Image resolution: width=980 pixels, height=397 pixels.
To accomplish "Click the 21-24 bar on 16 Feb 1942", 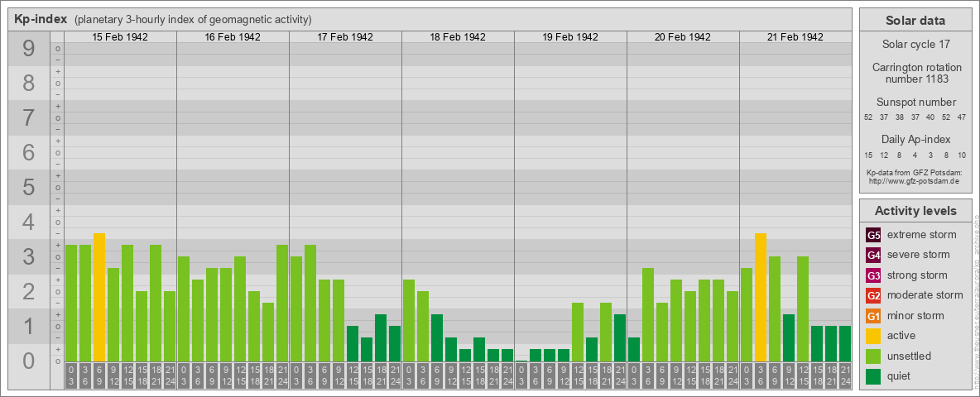I will click(282, 303).
